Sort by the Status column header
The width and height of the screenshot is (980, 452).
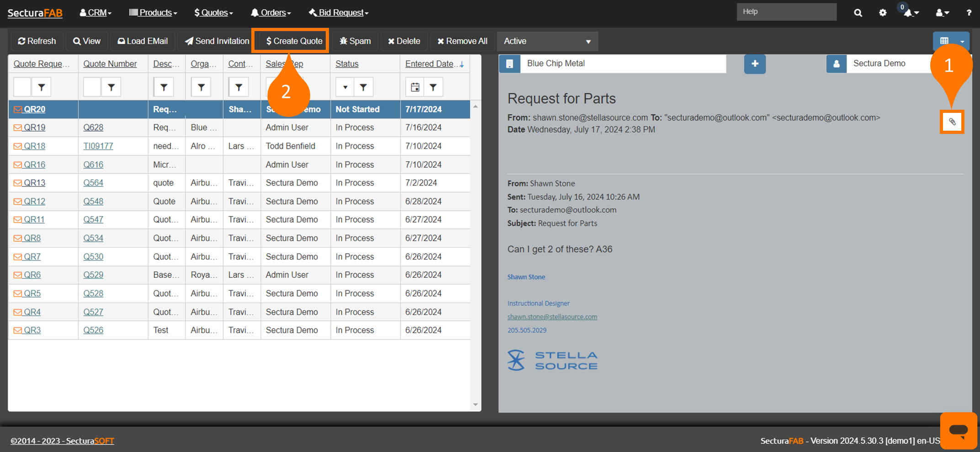(x=347, y=64)
